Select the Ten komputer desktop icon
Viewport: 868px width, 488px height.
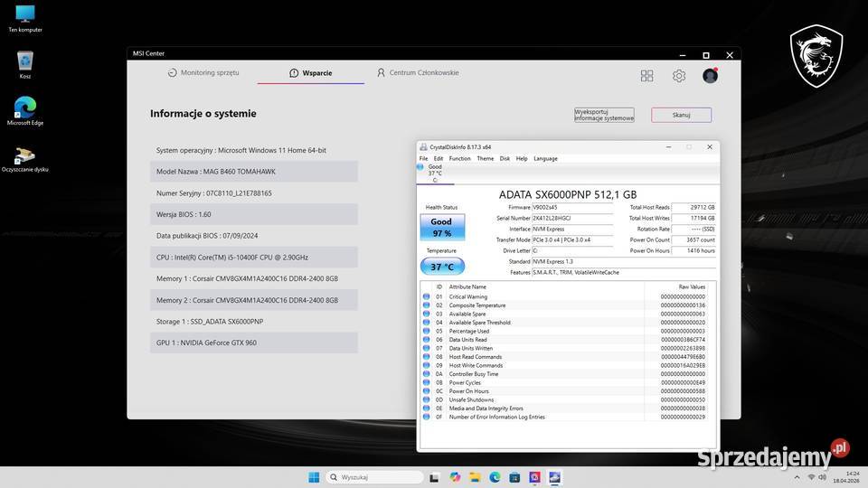[x=24, y=14]
